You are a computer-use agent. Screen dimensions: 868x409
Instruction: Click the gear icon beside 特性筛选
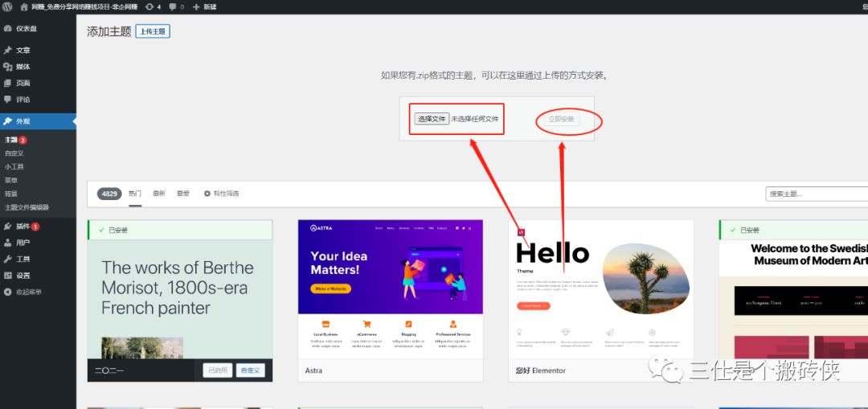pyautogui.click(x=207, y=194)
